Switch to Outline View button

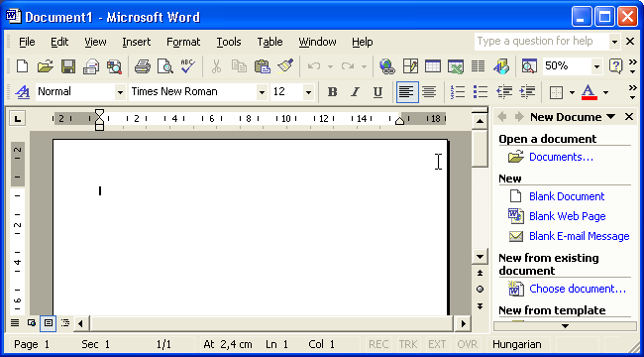pos(65,323)
